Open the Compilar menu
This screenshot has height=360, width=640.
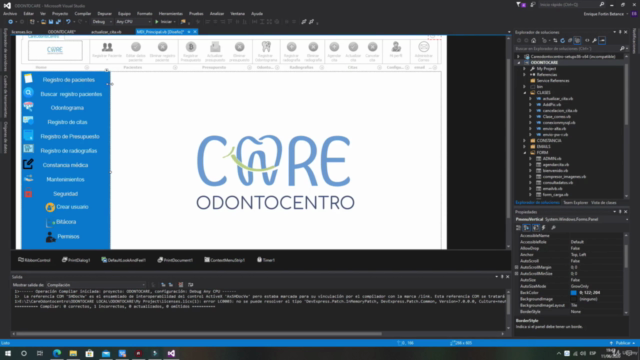82,13
